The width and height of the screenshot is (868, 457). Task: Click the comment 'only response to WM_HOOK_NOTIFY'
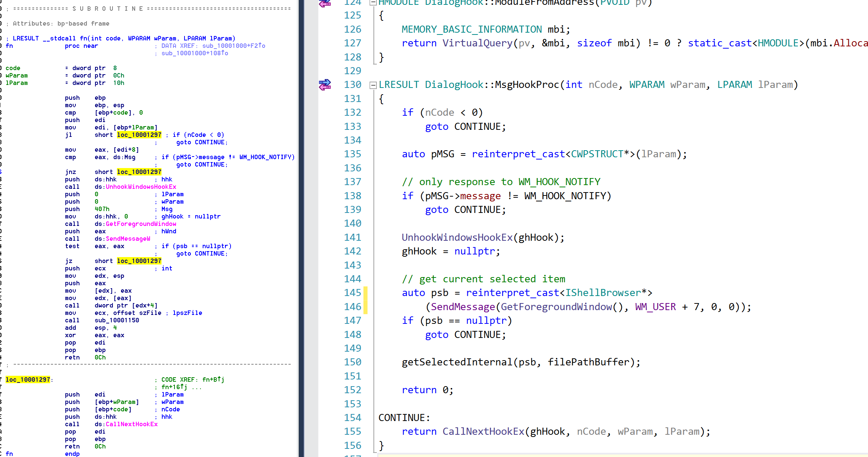pos(501,182)
